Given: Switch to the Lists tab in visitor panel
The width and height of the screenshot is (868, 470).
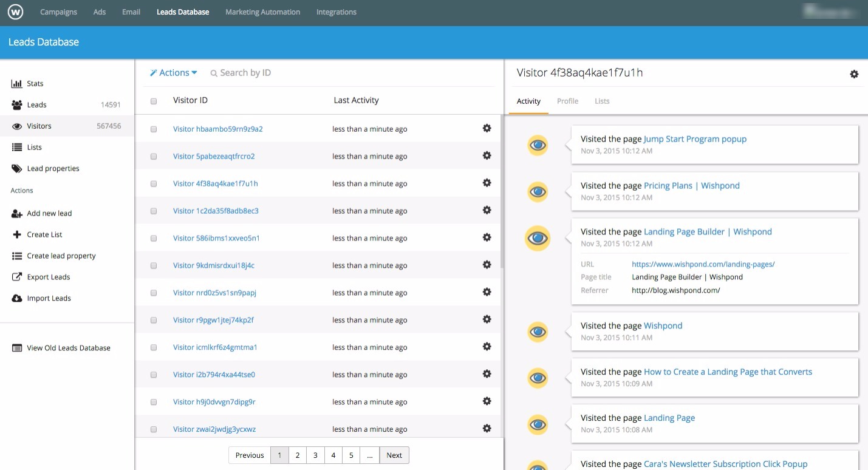Looking at the screenshot, I should tap(602, 101).
